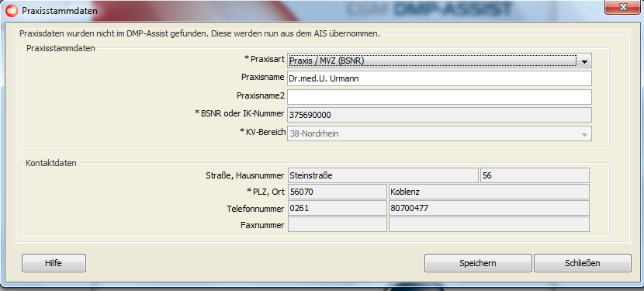Image resolution: width=644 pixels, height=291 pixels.
Task: Click the Praxisname2 label
Action: click(261, 95)
